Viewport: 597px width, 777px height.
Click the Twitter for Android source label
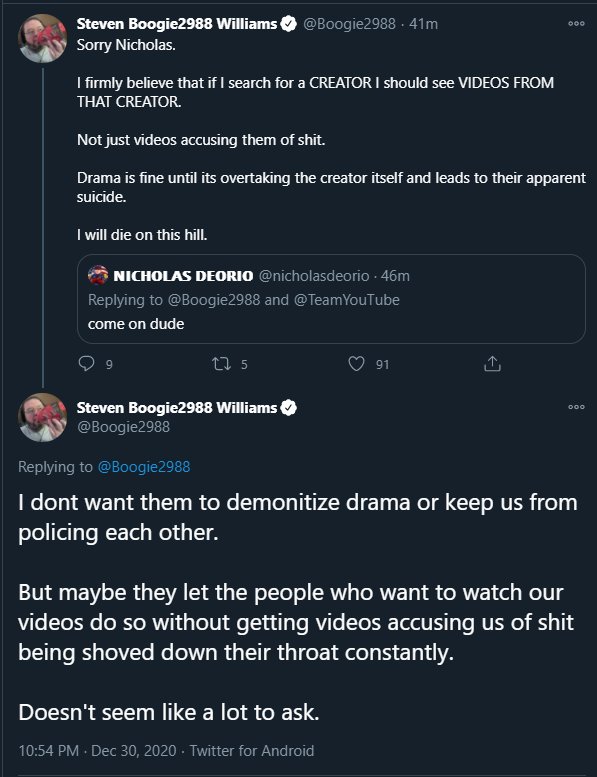[x=252, y=751]
